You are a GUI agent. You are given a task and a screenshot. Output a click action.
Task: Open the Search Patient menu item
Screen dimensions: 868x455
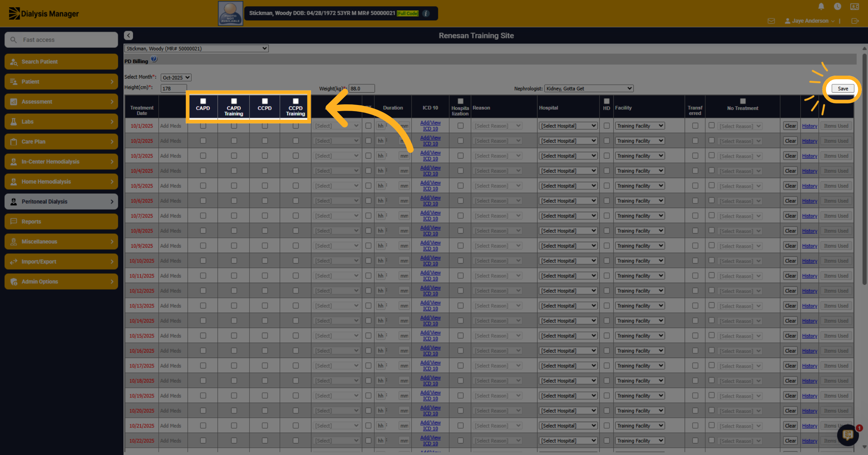[x=61, y=62]
